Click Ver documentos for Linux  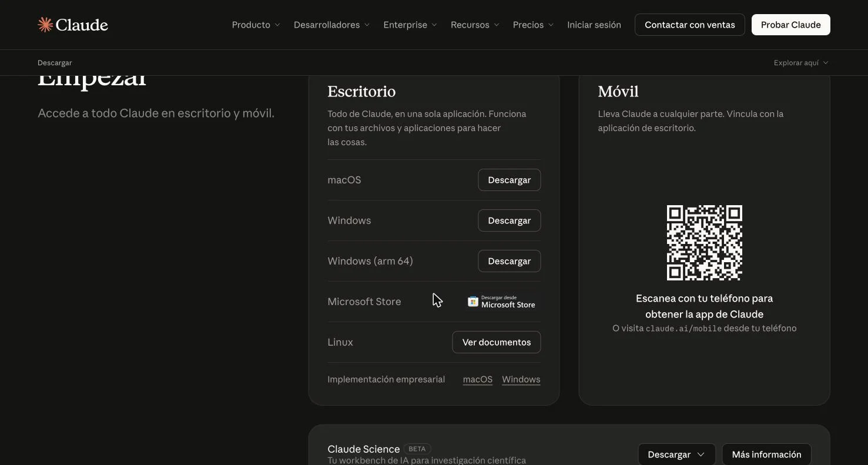(x=497, y=342)
